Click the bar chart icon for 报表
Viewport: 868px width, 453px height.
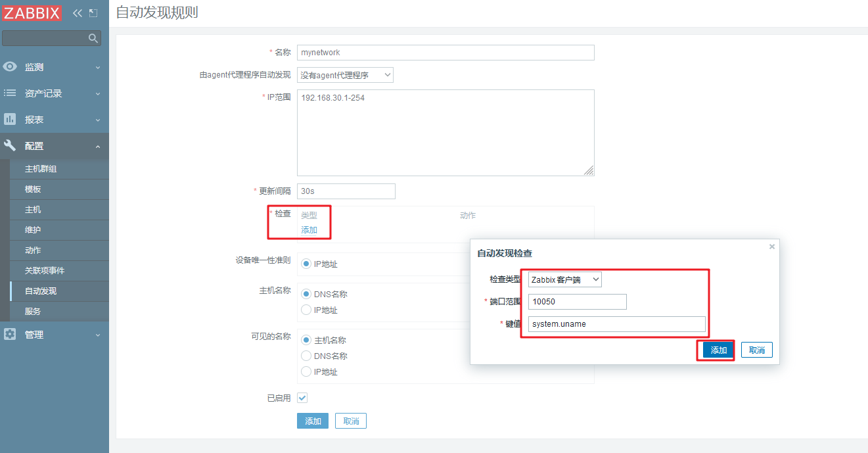click(x=10, y=120)
